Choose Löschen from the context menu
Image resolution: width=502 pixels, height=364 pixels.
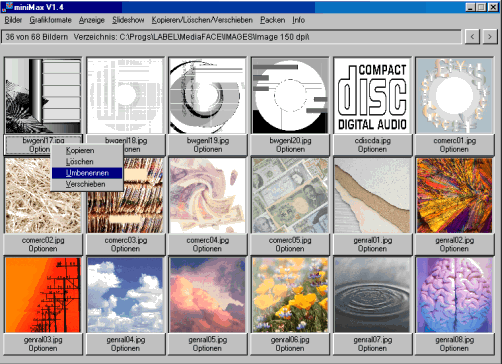click(x=87, y=162)
